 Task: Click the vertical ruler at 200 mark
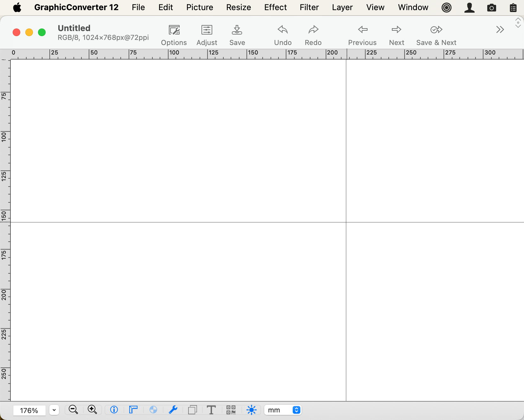pos(4,295)
